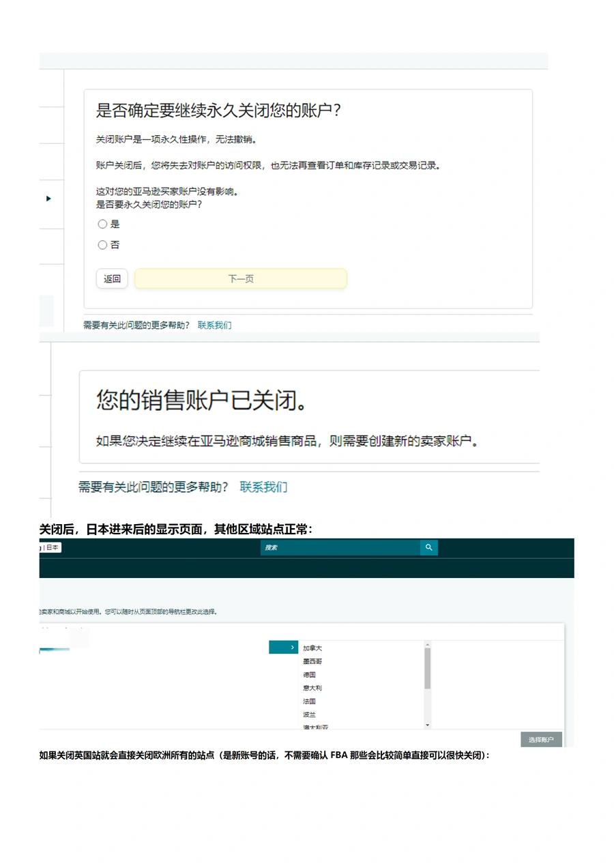This screenshot has width=614, height=868.
Task: Click the 下一页 button
Action: click(241, 278)
